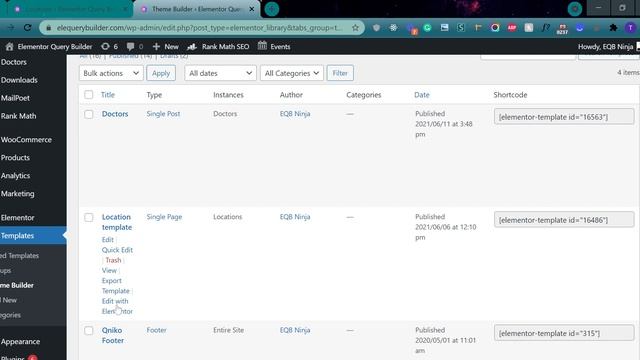
Task: Open Rank Math in the sidebar
Action: (x=19, y=116)
